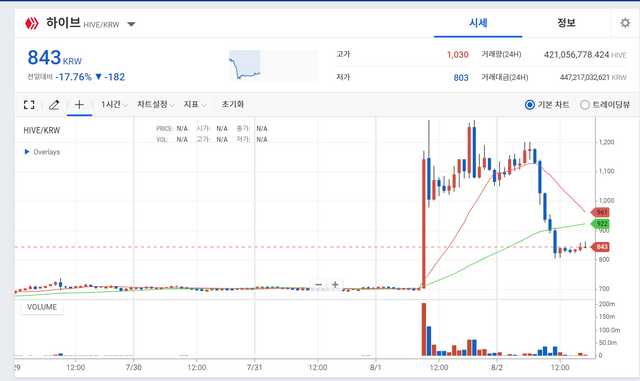The image size is (640, 381).
Task: Click the 843 KRW current price
Action: point(54,58)
